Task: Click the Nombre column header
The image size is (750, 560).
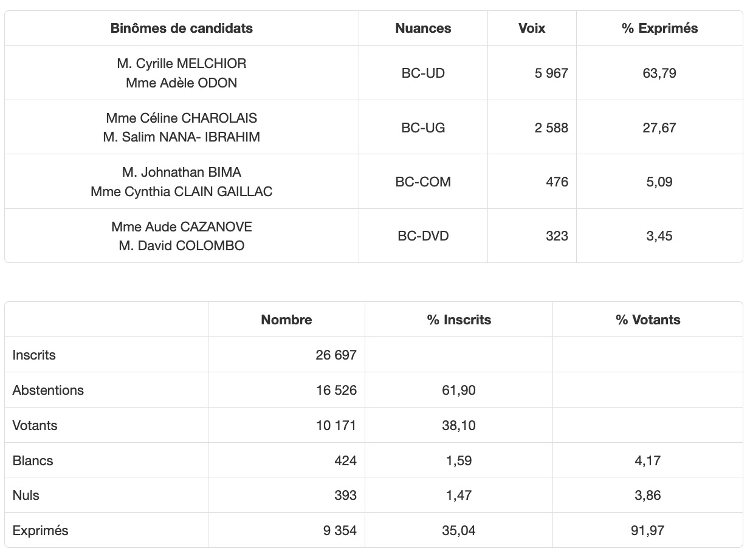Action: click(x=286, y=319)
